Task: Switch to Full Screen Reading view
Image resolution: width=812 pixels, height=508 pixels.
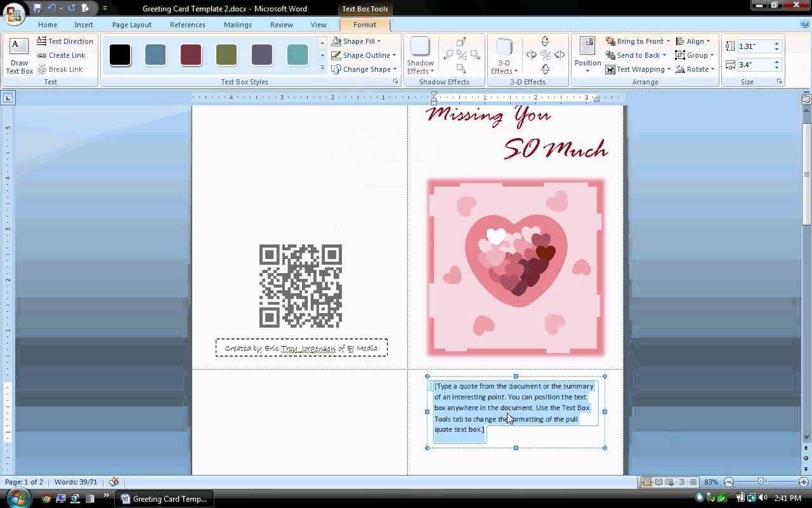Action: click(658, 482)
